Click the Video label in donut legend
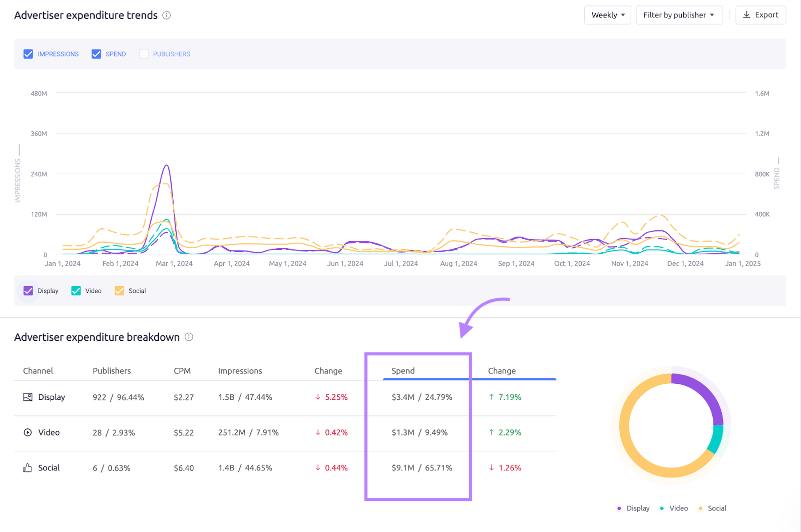 tap(679, 508)
